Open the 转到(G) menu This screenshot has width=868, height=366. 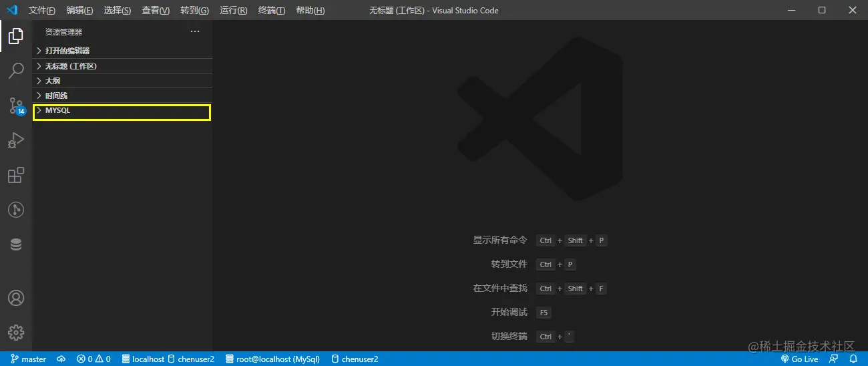click(x=194, y=10)
